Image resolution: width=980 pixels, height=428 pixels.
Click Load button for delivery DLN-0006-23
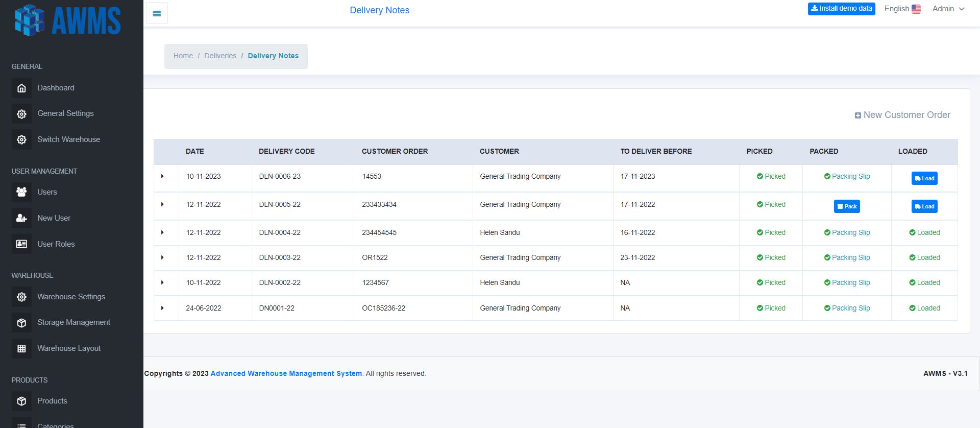tap(924, 178)
